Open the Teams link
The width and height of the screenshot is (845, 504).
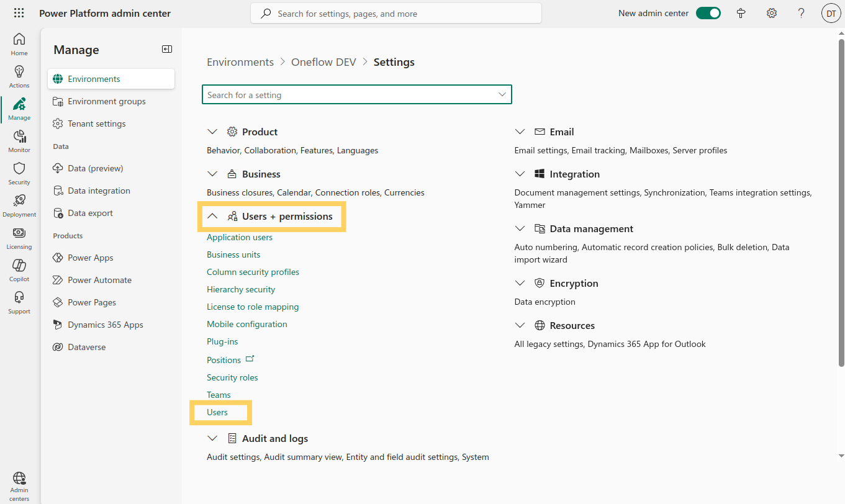click(219, 395)
